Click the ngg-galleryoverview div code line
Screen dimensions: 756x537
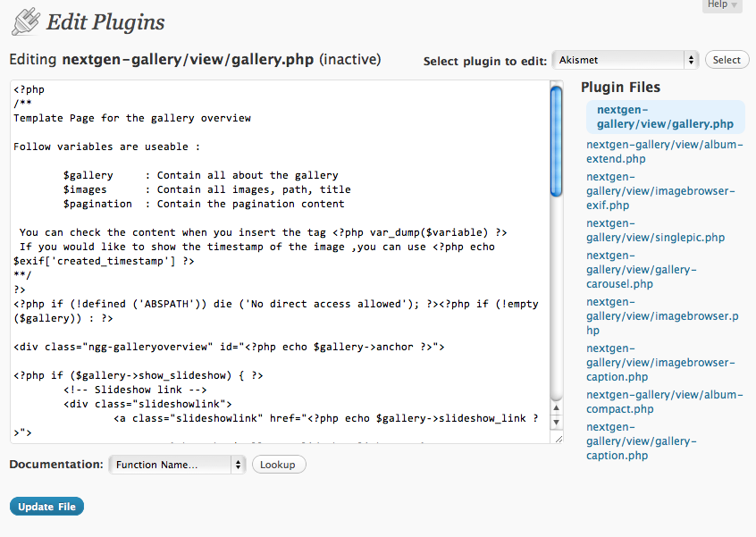229,347
